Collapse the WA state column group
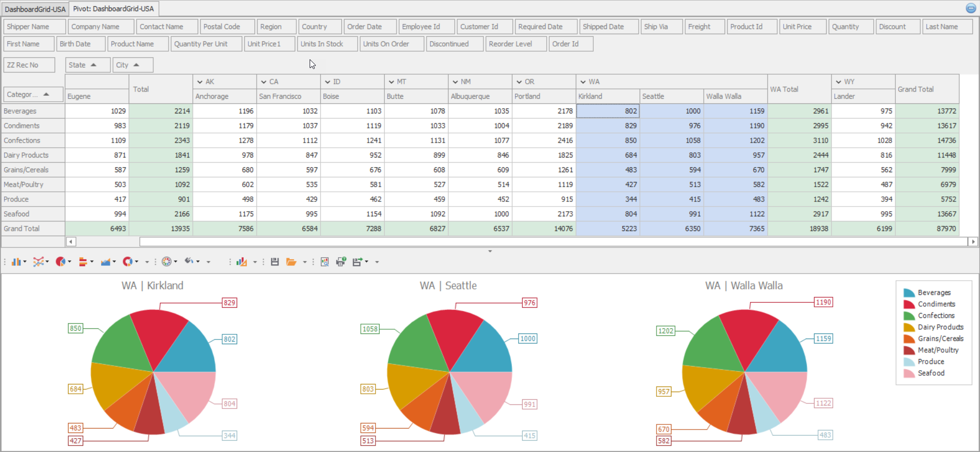Viewport: 980px width, 452px height. 583,82
